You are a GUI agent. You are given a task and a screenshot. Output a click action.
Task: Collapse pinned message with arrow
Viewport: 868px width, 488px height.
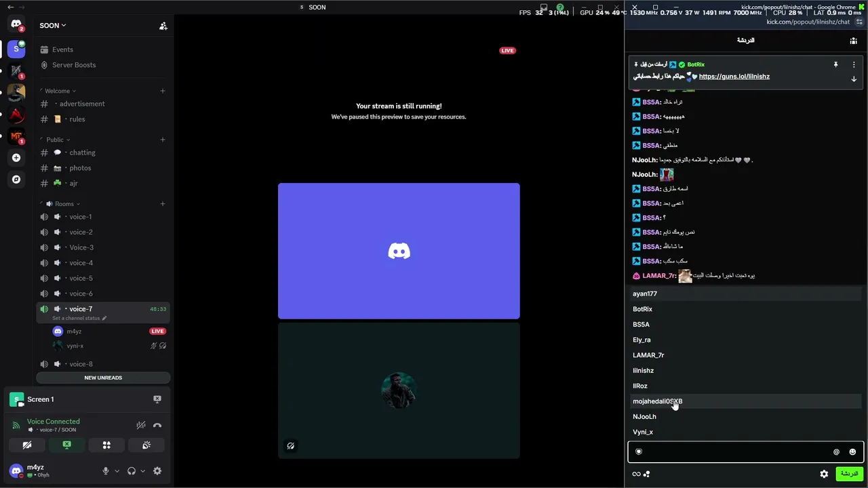tap(854, 79)
